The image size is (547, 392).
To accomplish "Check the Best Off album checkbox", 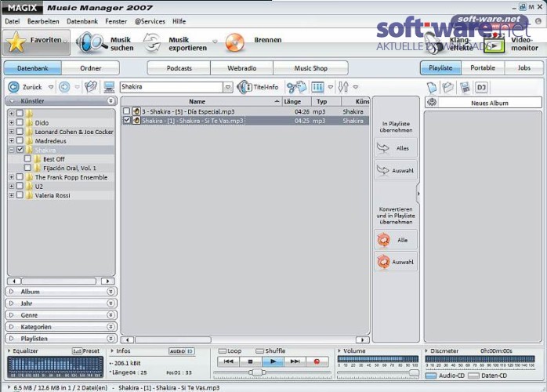I will [x=27, y=159].
